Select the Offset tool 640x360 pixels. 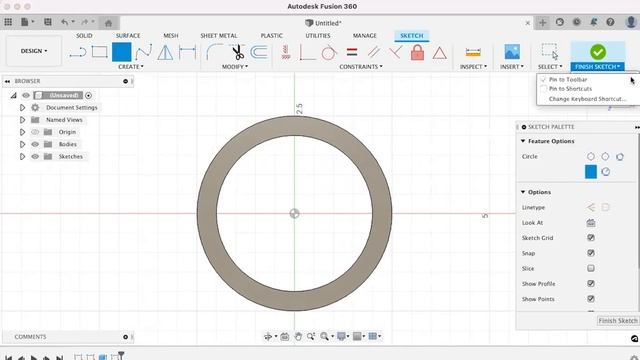pos(259,52)
